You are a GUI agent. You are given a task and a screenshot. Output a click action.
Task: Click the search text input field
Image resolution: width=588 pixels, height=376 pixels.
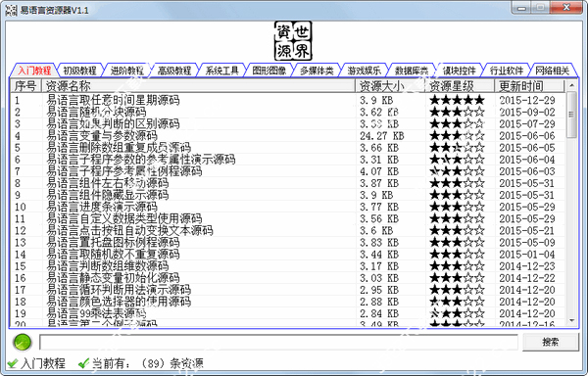click(x=278, y=343)
